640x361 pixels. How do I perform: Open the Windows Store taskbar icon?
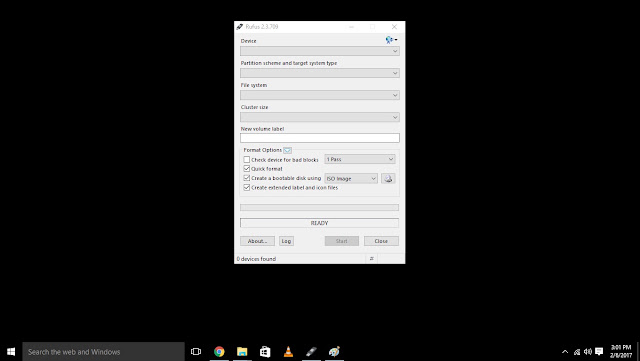coord(265,352)
